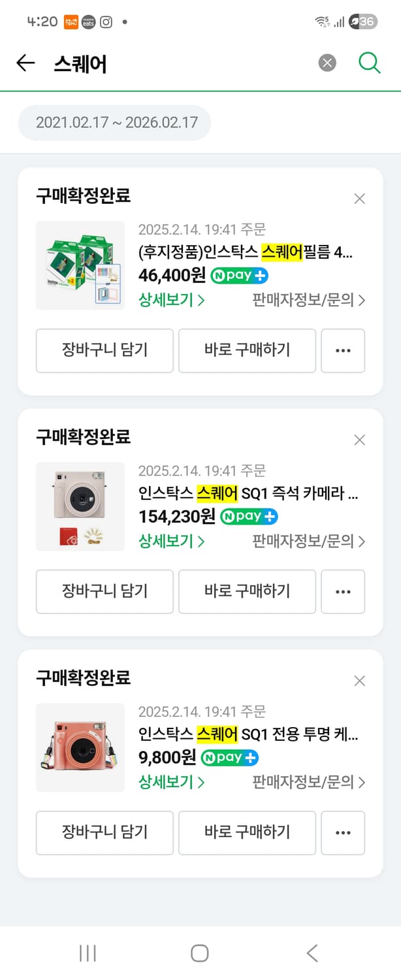The width and height of the screenshot is (401, 980).
Task: Tap the green search icon
Action: 370,62
